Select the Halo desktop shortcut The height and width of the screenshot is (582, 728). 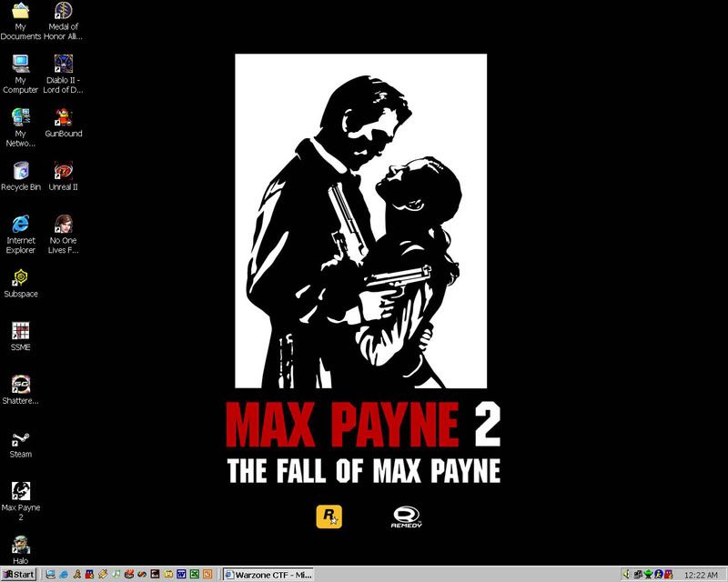click(20, 550)
